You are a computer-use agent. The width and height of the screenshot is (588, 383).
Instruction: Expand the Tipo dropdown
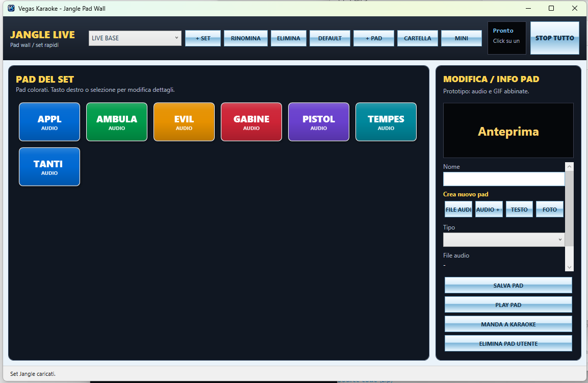pos(504,240)
